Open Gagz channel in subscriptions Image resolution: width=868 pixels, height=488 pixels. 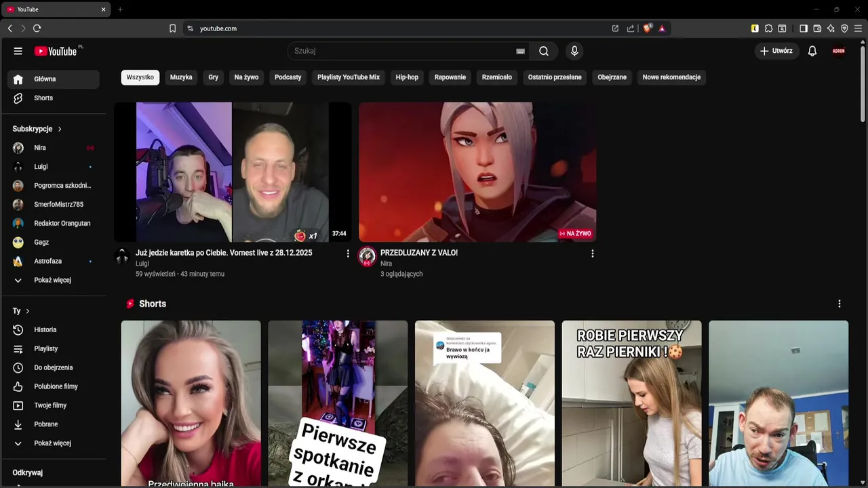pyautogui.click(x=54, y=243)
